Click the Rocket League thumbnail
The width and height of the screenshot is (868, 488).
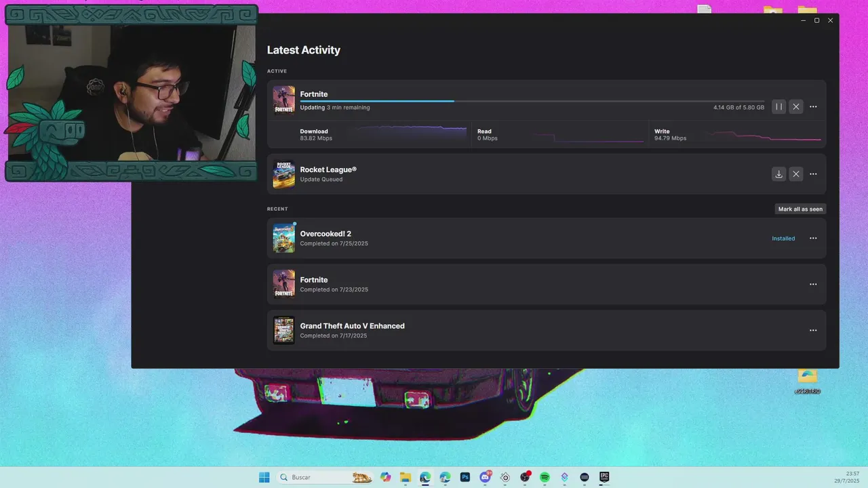[x=283, y=174]
